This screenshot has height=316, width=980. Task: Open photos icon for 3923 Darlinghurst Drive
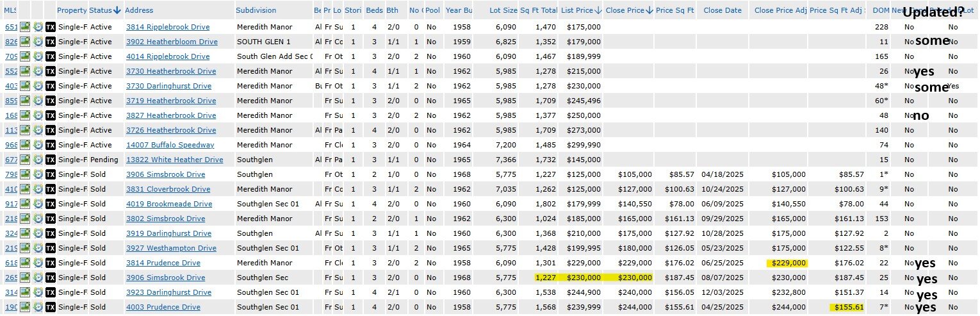(x=25, y=292)
